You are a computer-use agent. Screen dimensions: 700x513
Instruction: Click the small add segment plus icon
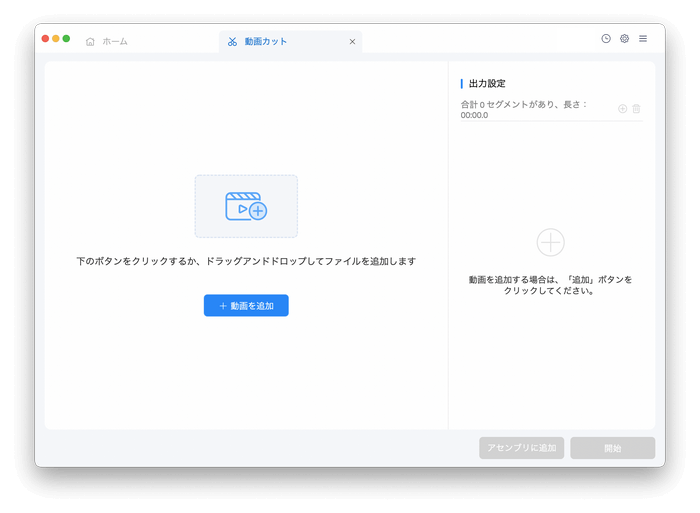[x=622, y=108]
